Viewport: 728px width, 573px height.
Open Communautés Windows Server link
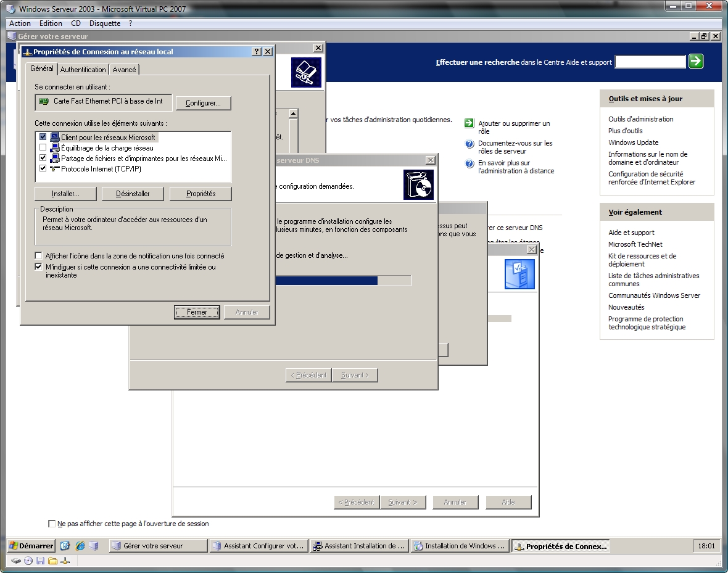654,295
